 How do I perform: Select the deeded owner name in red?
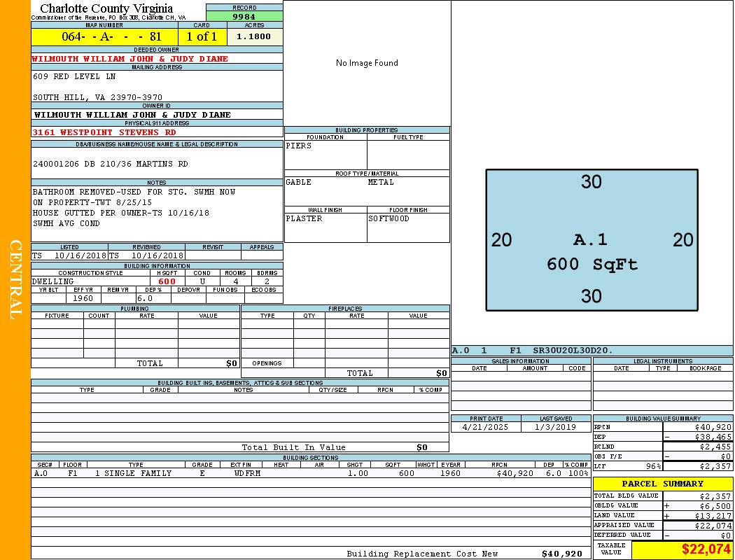point(130,59)
